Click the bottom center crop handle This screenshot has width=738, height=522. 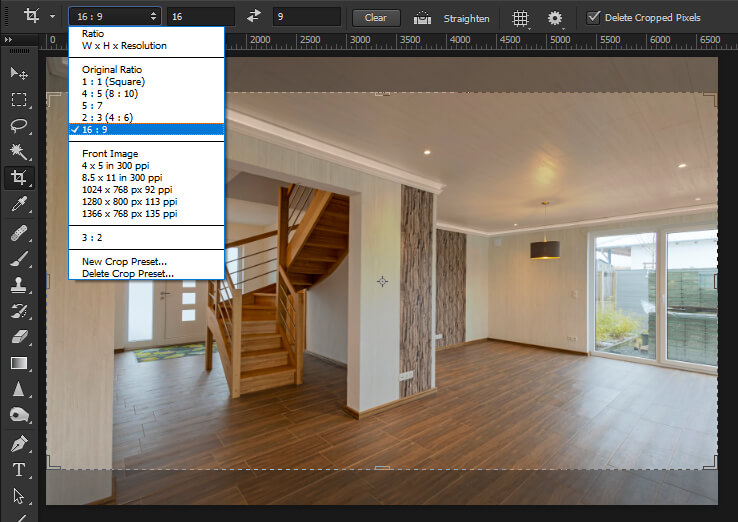point(382,467)
